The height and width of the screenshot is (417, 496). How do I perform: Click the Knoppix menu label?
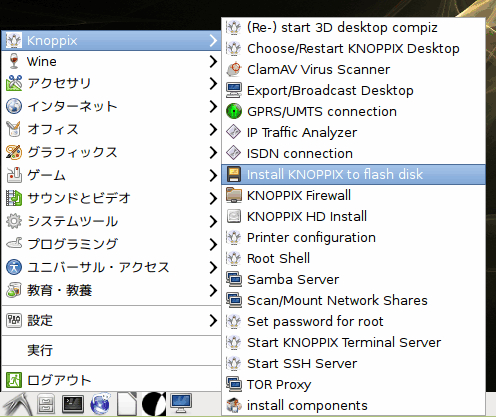click(x=52, y=41)
